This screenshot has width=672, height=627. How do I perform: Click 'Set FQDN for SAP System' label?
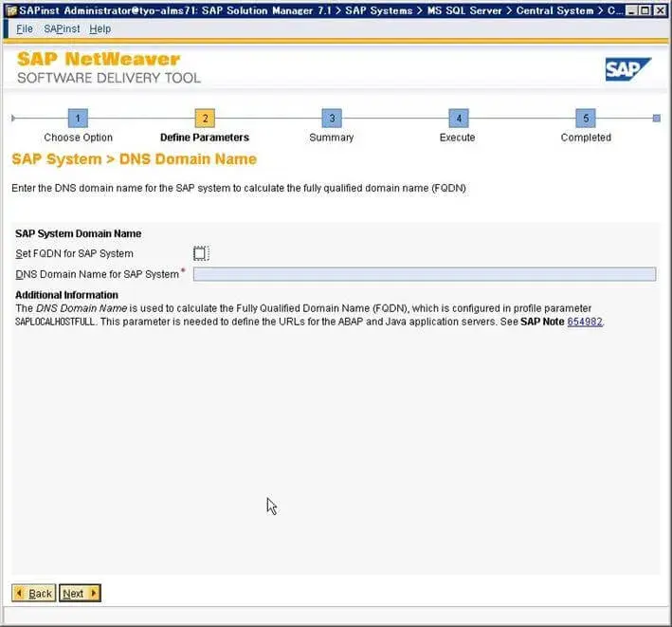click(74, 253)
